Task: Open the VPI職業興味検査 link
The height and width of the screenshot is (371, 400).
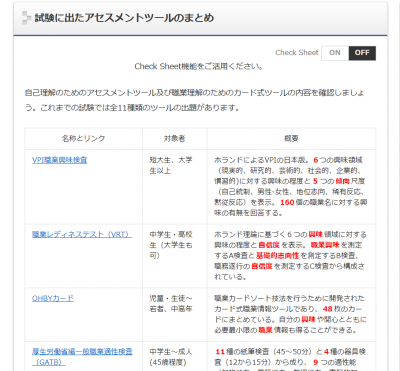Action: [59, 160]
